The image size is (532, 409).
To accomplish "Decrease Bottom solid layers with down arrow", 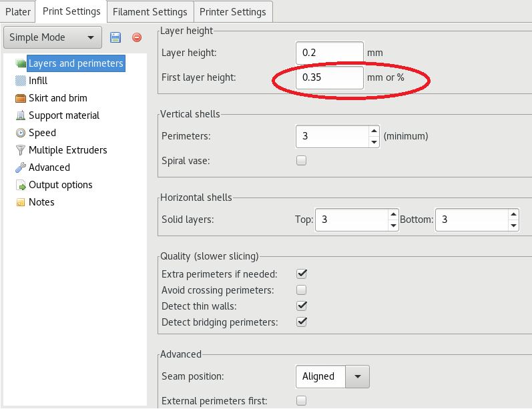I will point(513,226).
